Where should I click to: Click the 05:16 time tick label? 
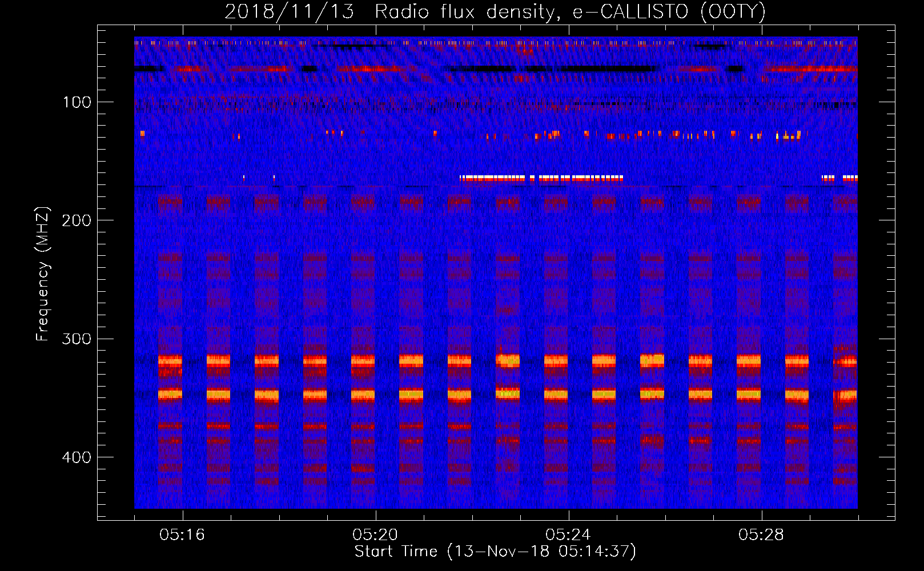click(182, 535)
